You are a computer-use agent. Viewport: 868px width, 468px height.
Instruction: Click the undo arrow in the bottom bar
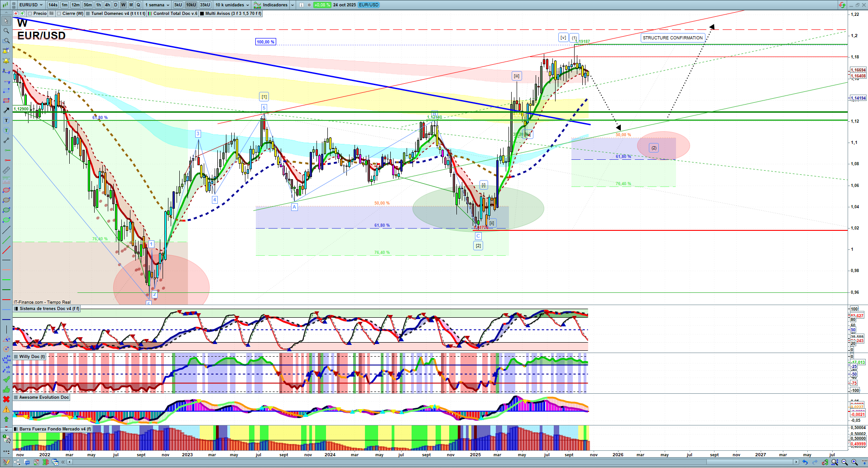[805, 462]
